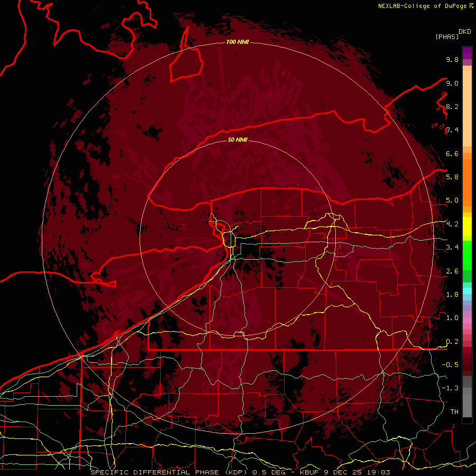Click the DKD product code label
The image size is (476, 476).
click(464, 32)
